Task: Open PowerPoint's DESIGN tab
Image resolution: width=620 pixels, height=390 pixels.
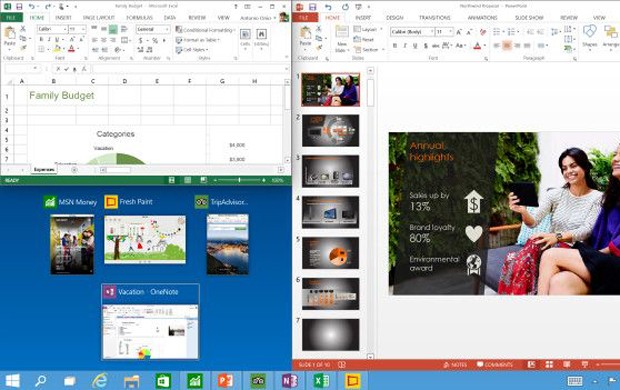Action: [395, 18]
